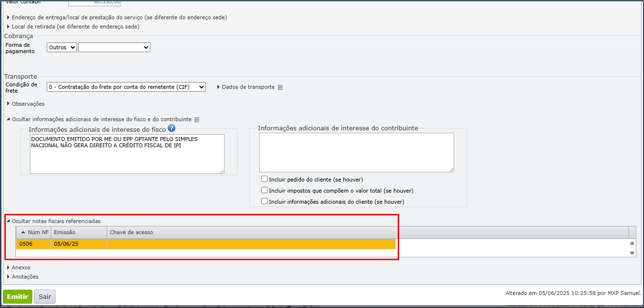This screenshot has width=644, height=308.
Task: Open the note icon next to Dados de transporte
Action: (x=281, y=87)
